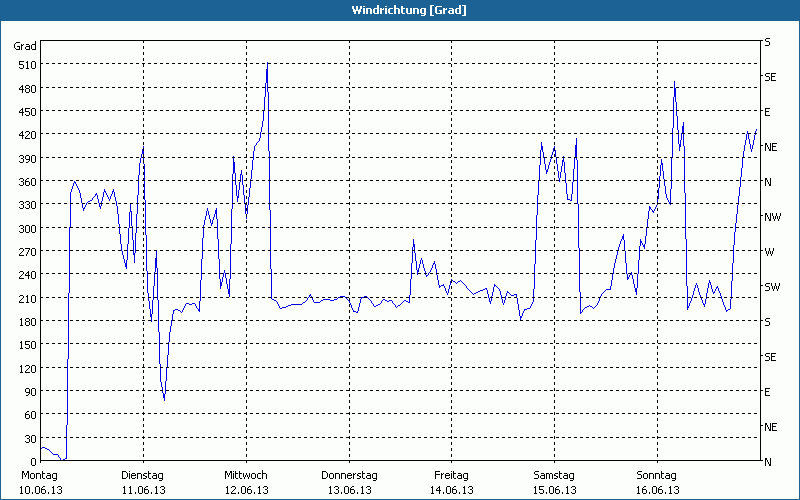800x500 pixels.
Task: Select the 330 y-axis value
Action: tap(27, 205)
